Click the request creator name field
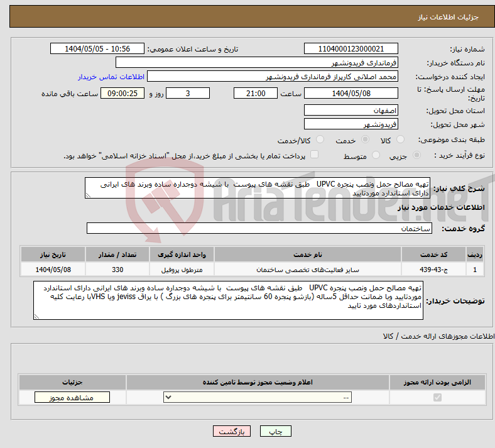495x448 pixels. tap(273, 77)
